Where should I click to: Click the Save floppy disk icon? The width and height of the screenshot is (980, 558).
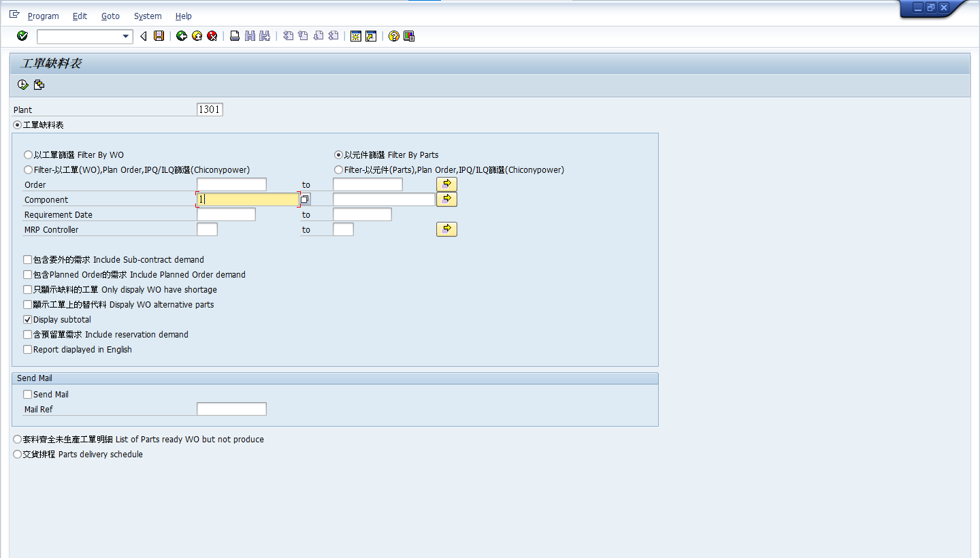pos(159,36)
